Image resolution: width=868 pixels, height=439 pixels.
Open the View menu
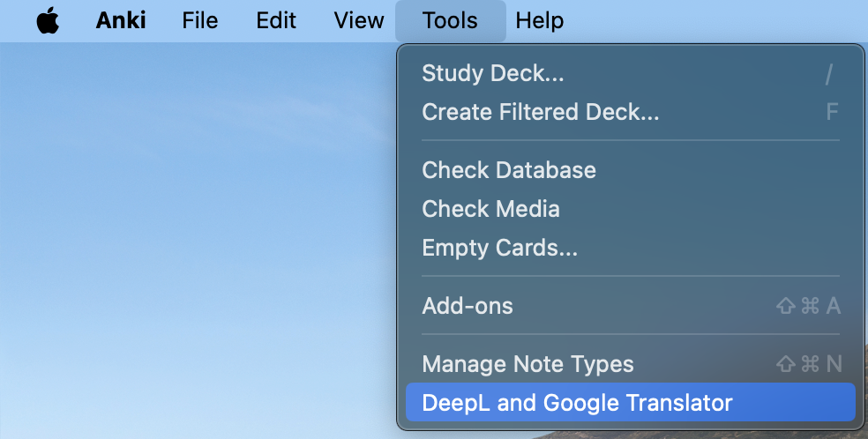[359, 21]
